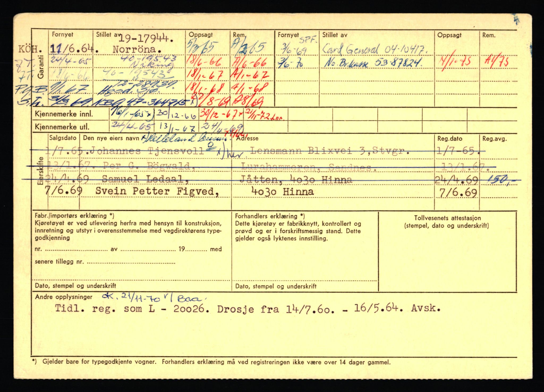544x392 pixels.
Task: Click the handwritten Card General 04-10417 entry
Action: click(x=375, y=49)
